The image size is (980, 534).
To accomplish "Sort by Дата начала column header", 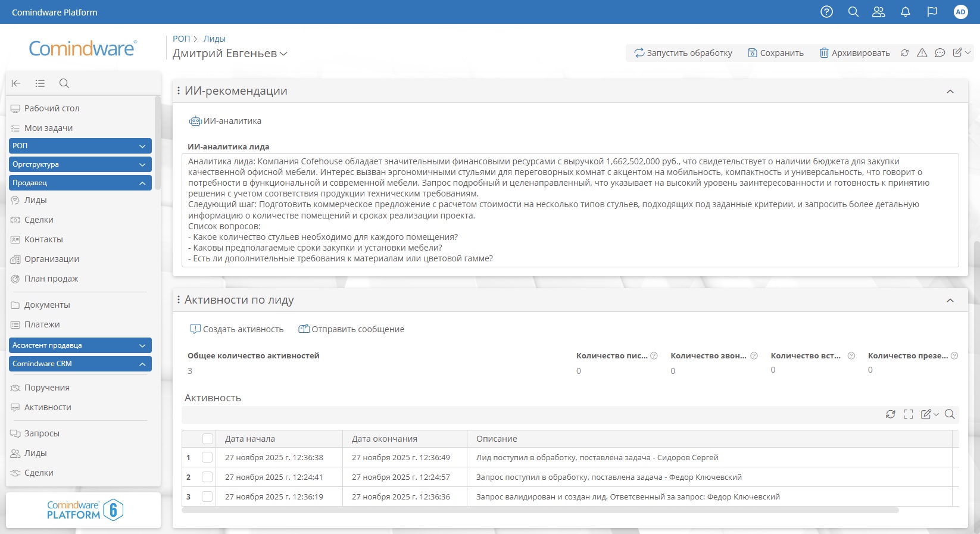I will [x=280, y=439].
